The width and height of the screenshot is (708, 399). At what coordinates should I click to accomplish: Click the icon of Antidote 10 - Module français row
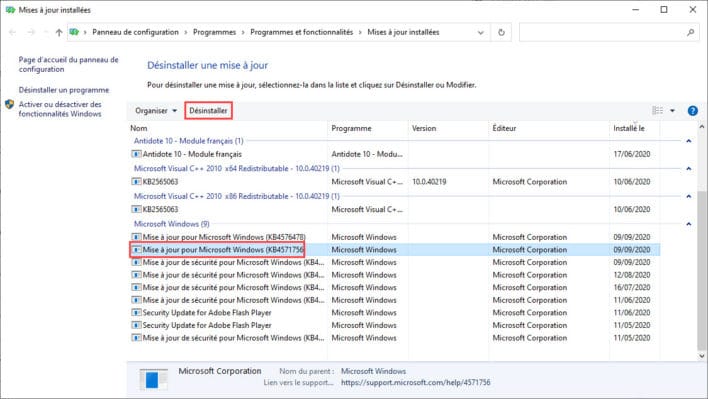pyautogui.click(x=136, y=154)
